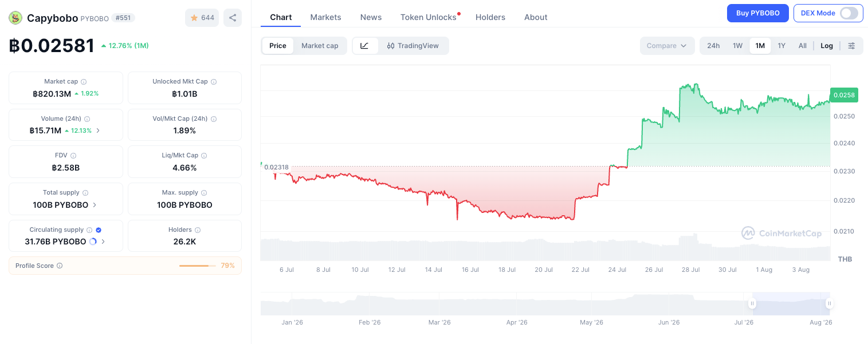Select 1W time range
This screenshot has height=344, width=868.
point(737,46)
